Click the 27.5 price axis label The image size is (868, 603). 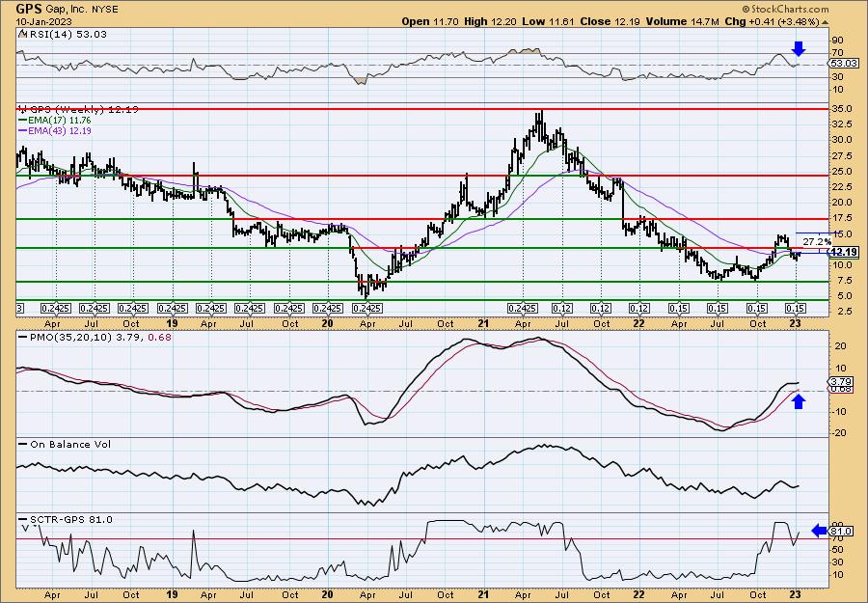click(x=842, y=156)
